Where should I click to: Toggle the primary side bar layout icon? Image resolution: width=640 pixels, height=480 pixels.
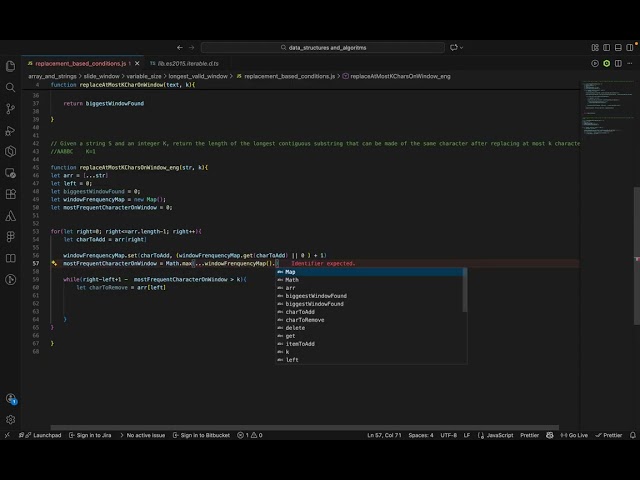tap(607, 48)
